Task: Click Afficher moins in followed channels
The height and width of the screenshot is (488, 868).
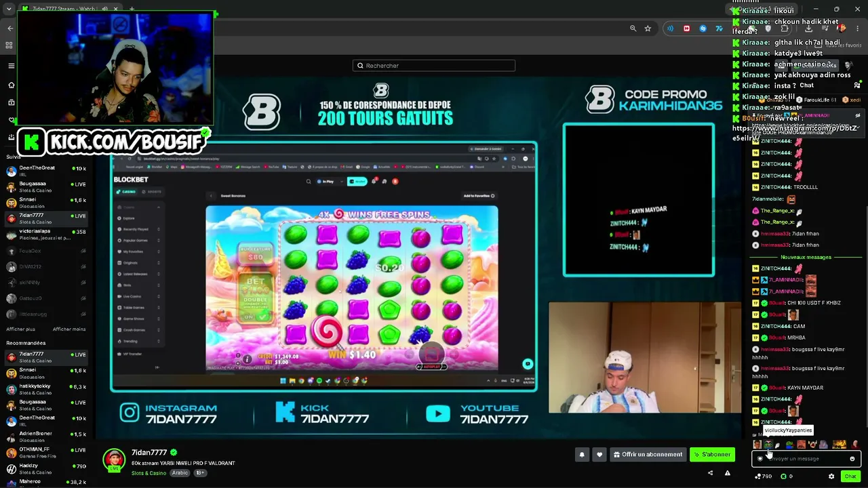Action: (x=69, y=329)
